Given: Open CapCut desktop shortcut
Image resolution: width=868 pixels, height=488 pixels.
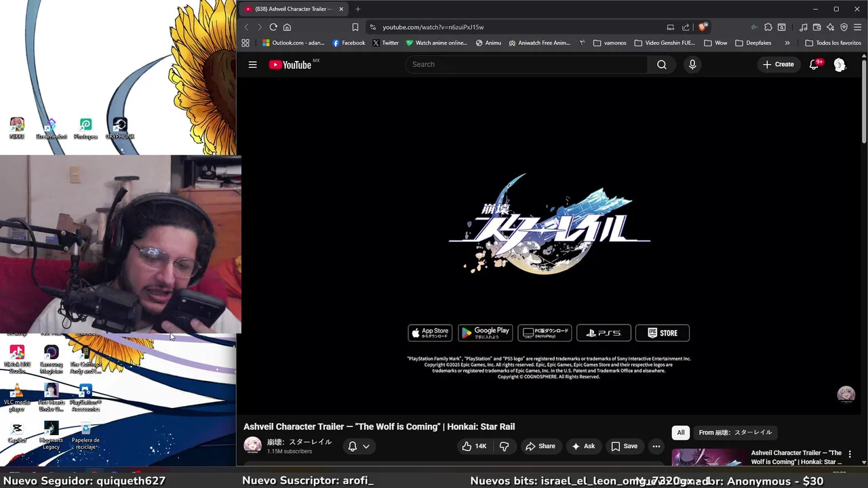Looking at the screenshot, I should [17, 432].
